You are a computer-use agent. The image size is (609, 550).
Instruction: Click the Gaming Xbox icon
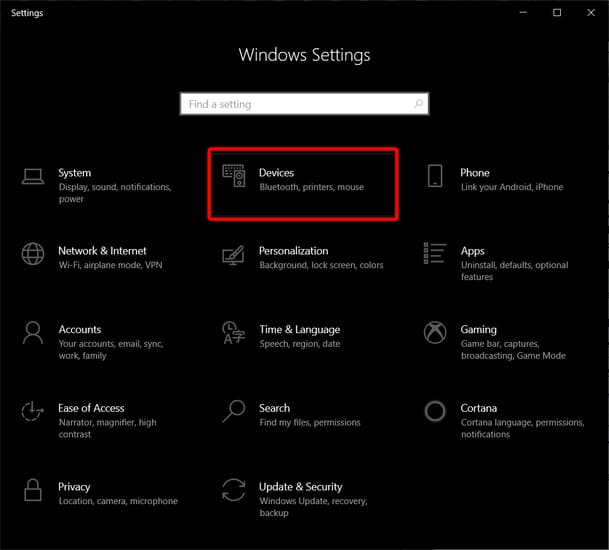point(434,332)
